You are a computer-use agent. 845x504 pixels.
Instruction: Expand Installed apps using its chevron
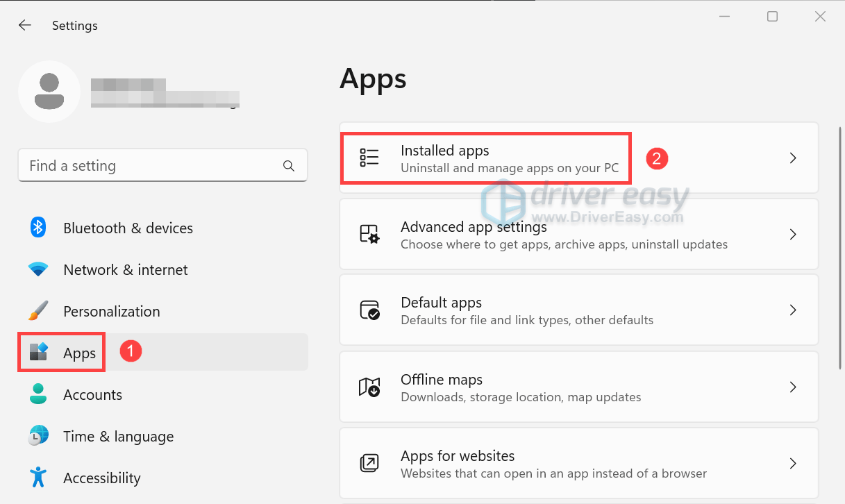pos(793,158)
